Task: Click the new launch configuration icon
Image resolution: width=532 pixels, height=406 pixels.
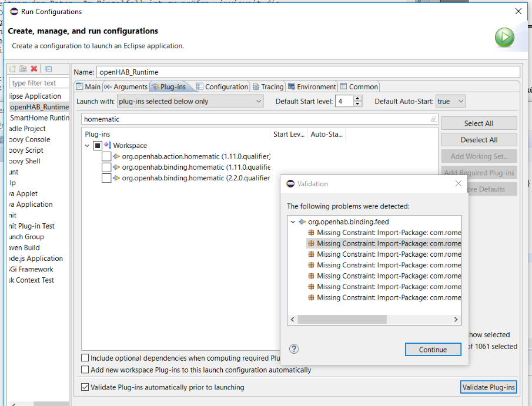Action: 12,69
